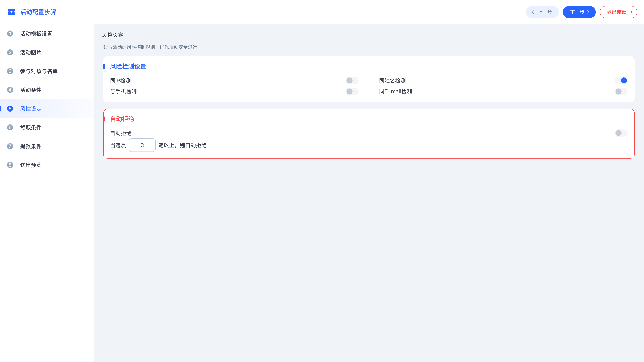
Task: Click step 1 number circle icon
Action: (10, 34)
